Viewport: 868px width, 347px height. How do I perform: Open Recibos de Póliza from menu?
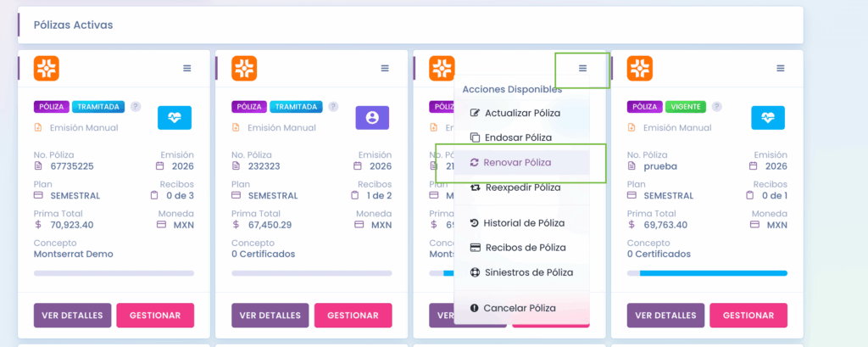point(522,248)
